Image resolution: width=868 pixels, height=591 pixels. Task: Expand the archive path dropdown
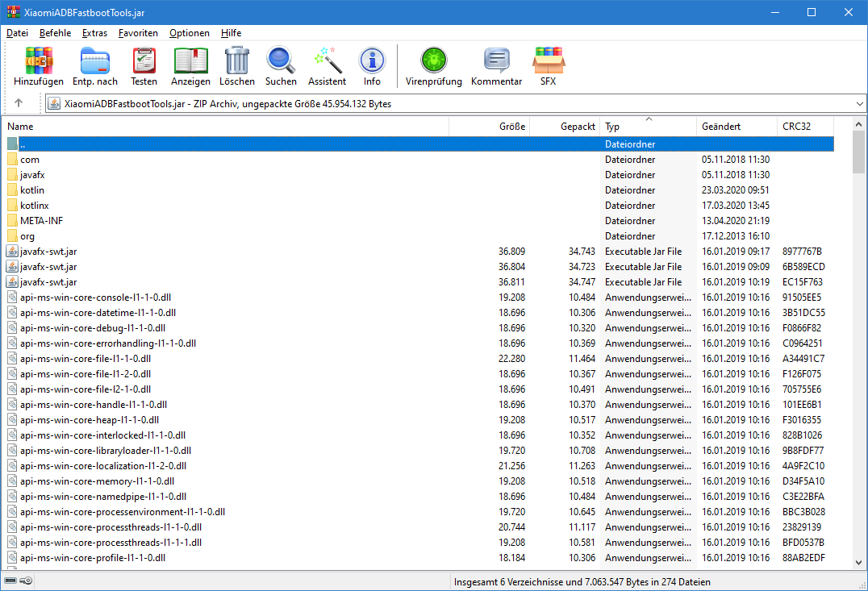coord(859,103)
